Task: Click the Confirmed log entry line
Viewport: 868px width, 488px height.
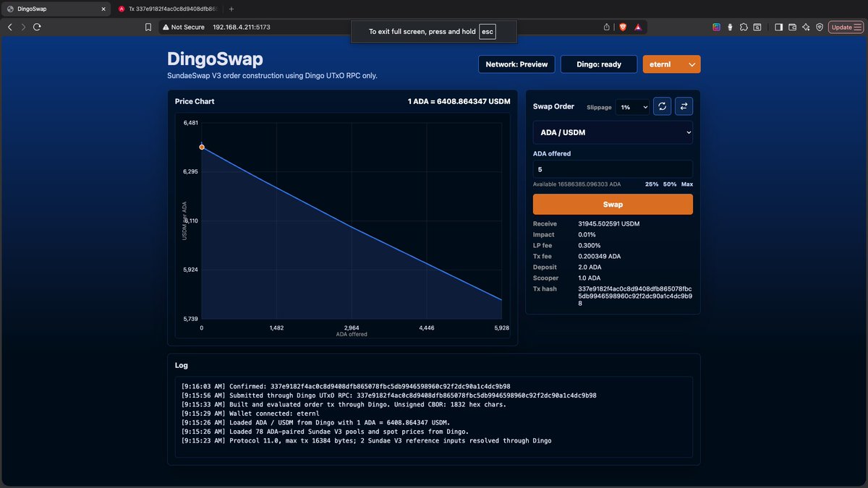Action: coord(346,386)
